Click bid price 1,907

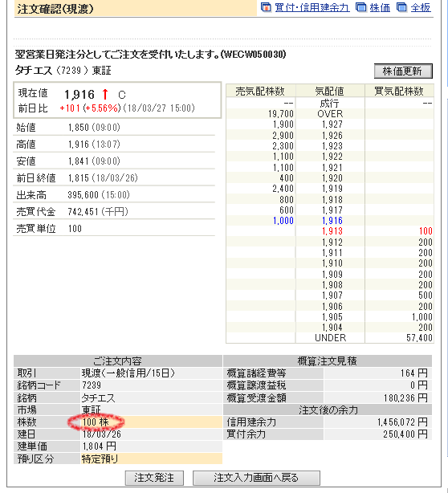point(332,295)
